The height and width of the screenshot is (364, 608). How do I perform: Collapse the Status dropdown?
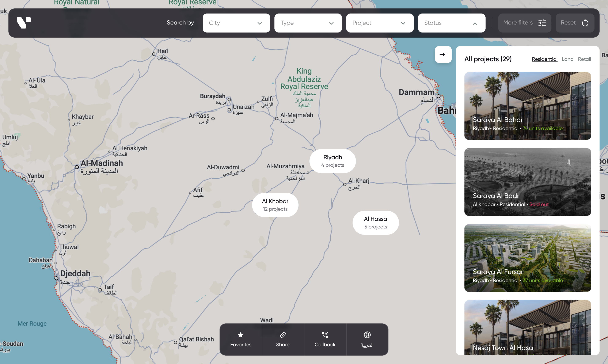(x=451, y=23)
